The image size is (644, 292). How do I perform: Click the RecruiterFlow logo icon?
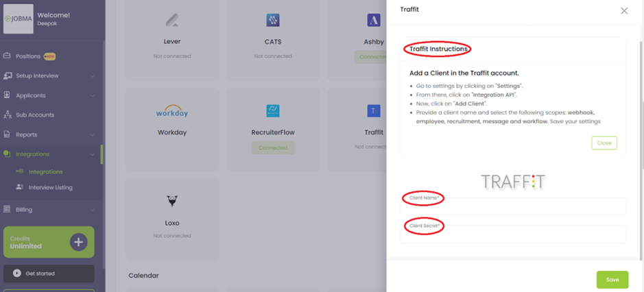click(273, 111)
